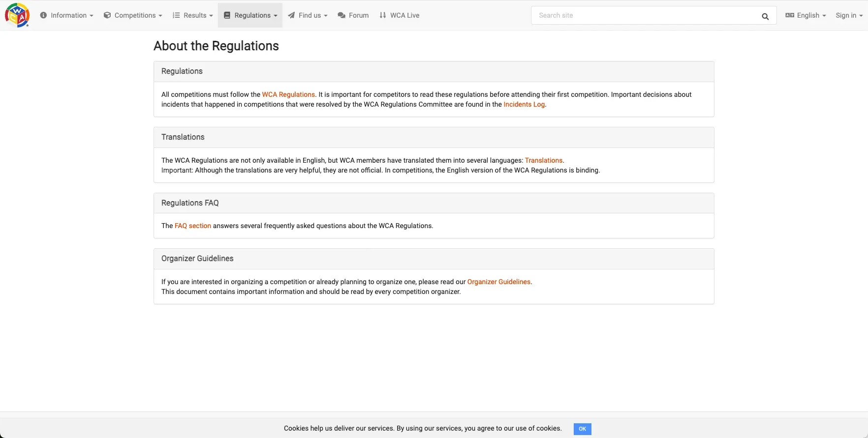Screen dimensions: 868x438
Task: Open the Competitions menu
Action: (133, 15)
